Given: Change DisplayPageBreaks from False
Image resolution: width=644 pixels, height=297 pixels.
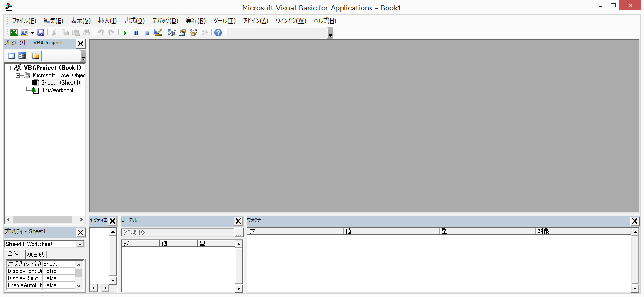Looking at the screenshot, I should (57, 271).
